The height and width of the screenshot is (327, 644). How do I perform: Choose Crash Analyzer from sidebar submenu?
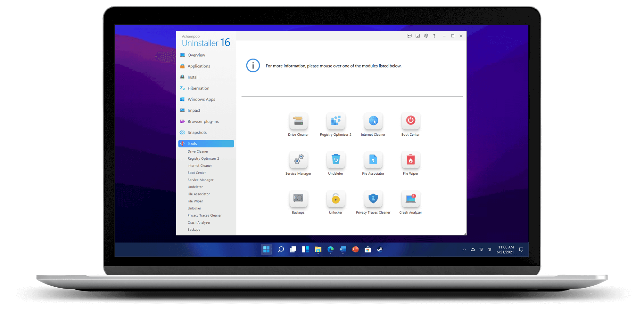(199, 223)
